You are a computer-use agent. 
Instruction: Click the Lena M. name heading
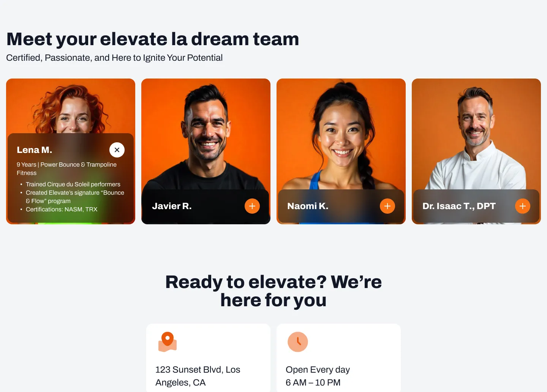coord(35,150)
